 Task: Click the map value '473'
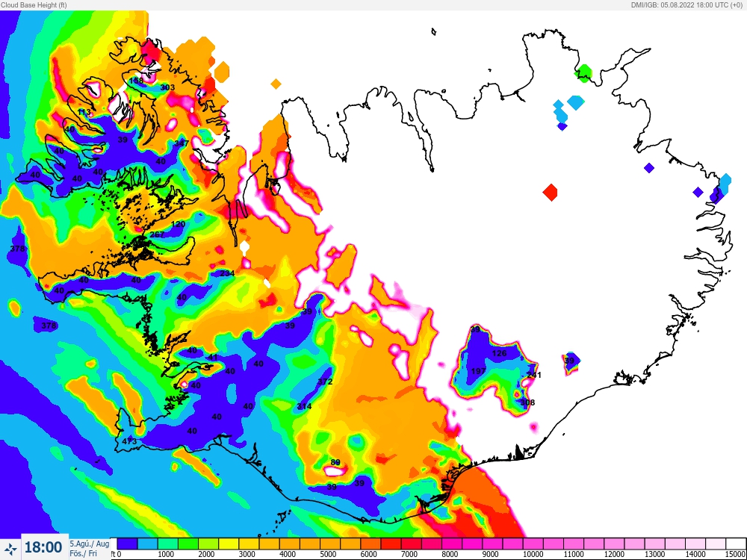coord(129,441)
